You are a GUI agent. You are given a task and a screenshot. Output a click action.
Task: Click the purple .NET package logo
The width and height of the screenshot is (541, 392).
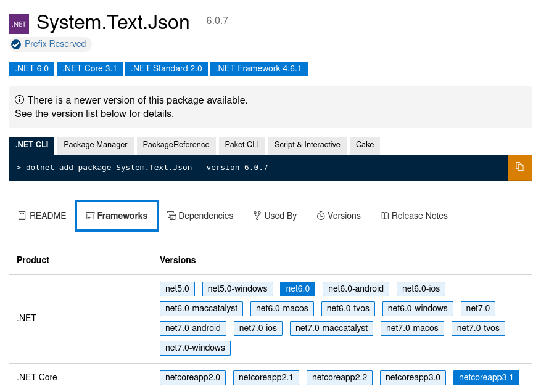pos(19,24)
